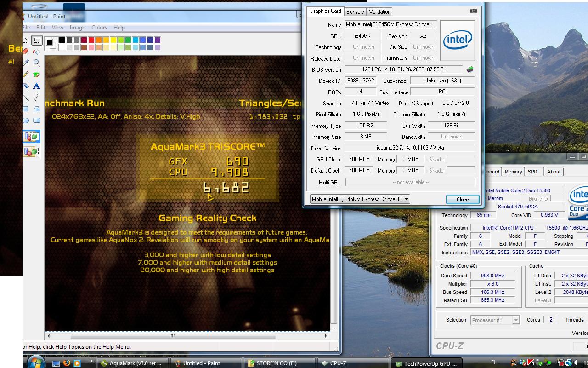Viewport: 588px width, 368px height.
Task: Select the Rounded Rectangle tool in Paint
Action: tap(37, 121)
